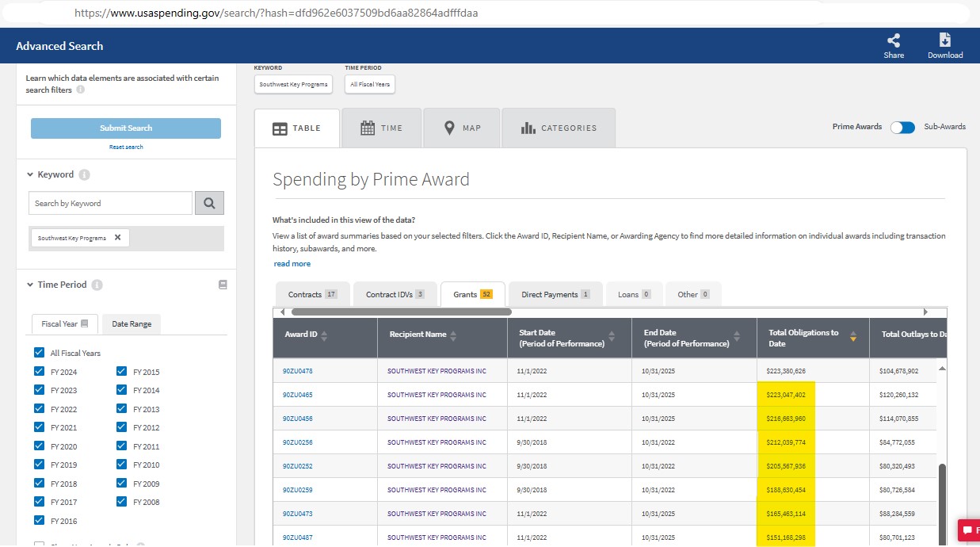Switch to the Contracts tab

[312, 294]
